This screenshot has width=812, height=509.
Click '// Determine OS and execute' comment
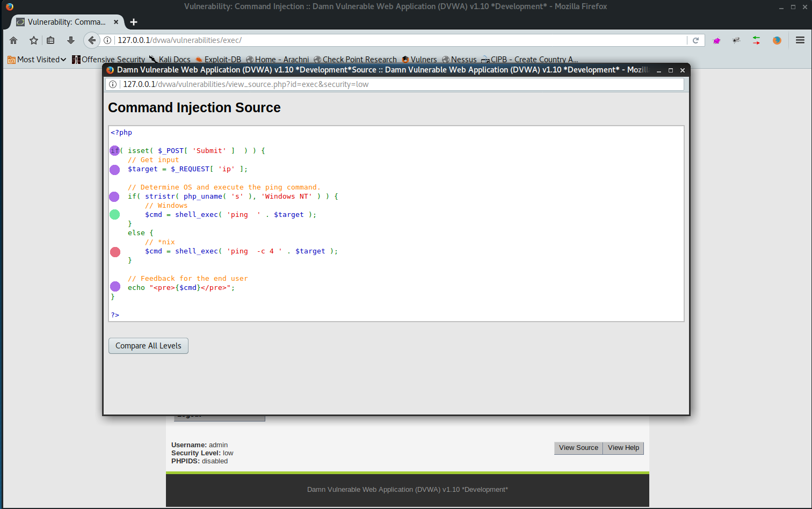(224, 187)
